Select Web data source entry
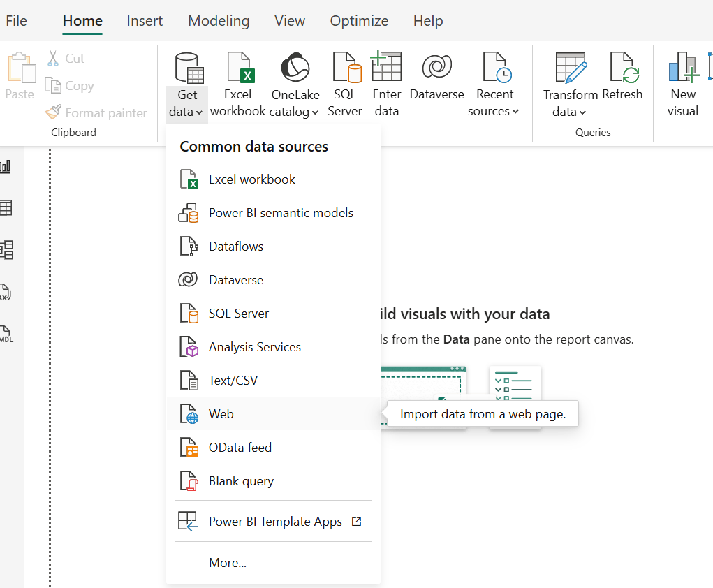 click(273, 414)
